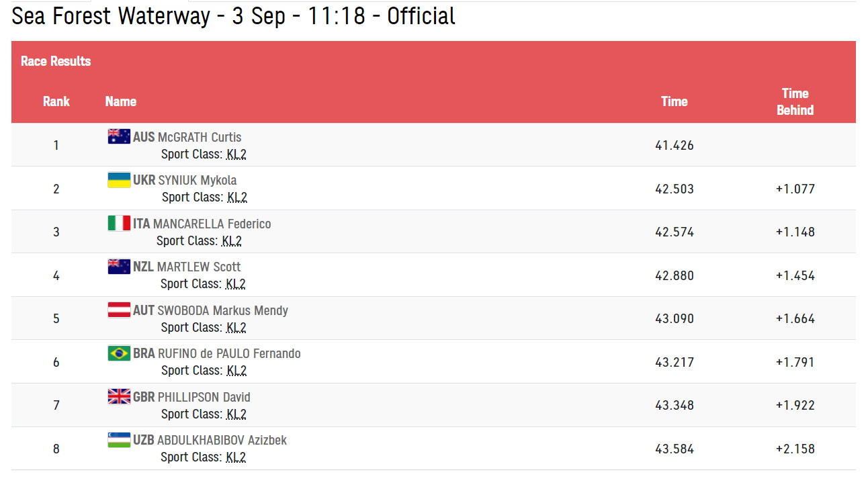Open McGRATH Curtis athlete link
Image resolution: width=868 pixels, height=493 pixels.
click(x=199, y=137)
